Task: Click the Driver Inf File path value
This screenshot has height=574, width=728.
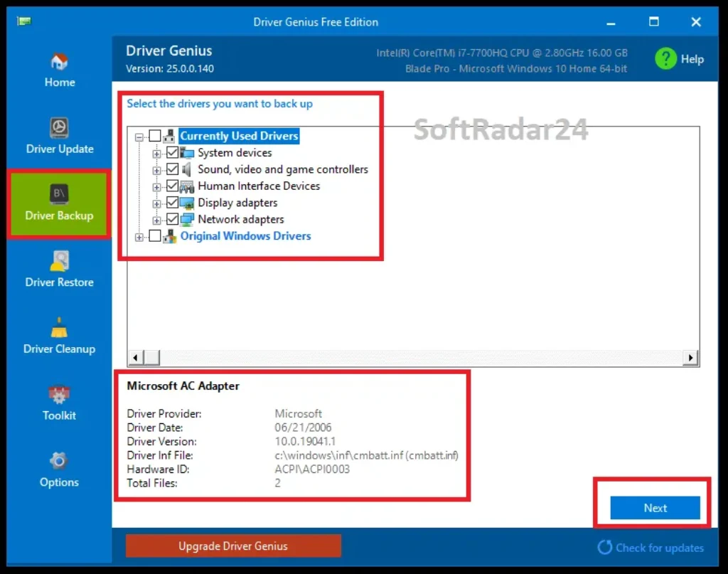Action: click(366, 455)
